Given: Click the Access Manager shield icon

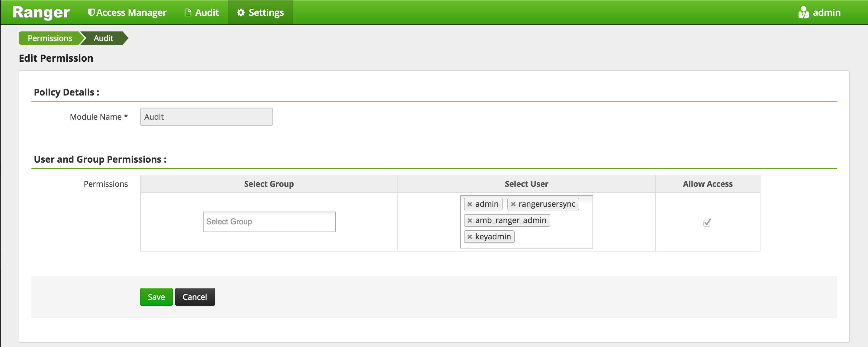Looking at the screenshot, I should (91, 12).
